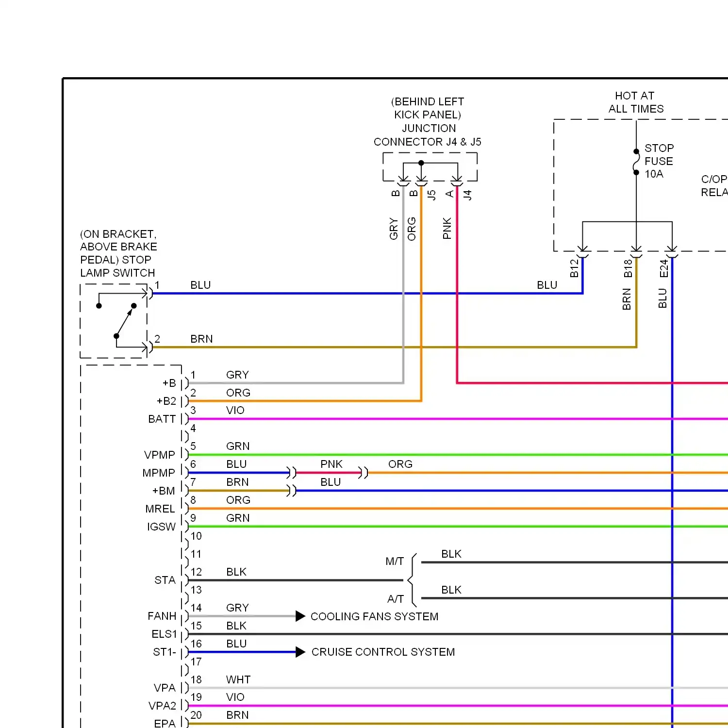Click the GRN wire label on pin 5

point(238,447)
